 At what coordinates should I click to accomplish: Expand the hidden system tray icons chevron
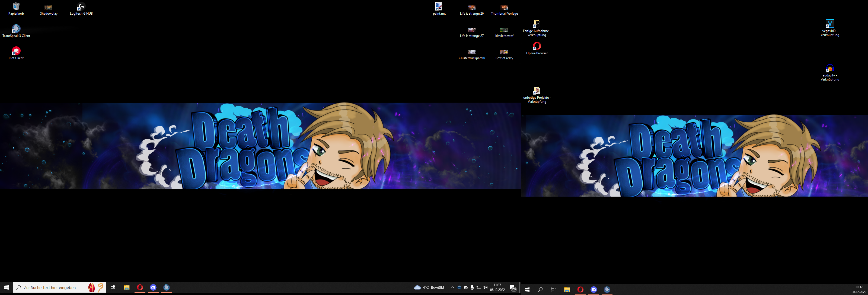coord(452,287)
